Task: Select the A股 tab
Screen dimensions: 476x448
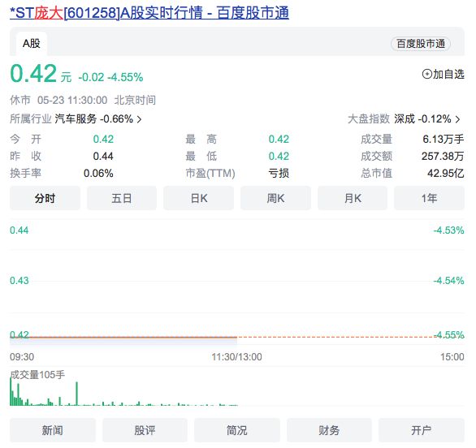Action: click(32, 44)
